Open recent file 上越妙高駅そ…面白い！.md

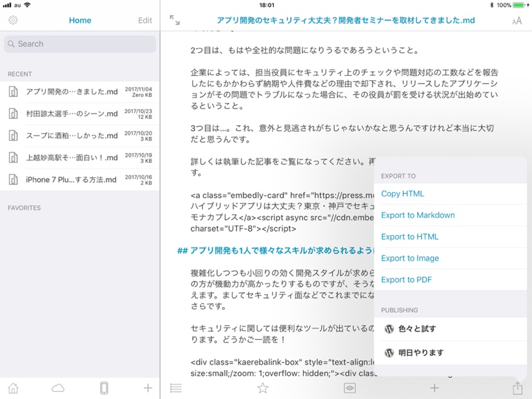80,158
